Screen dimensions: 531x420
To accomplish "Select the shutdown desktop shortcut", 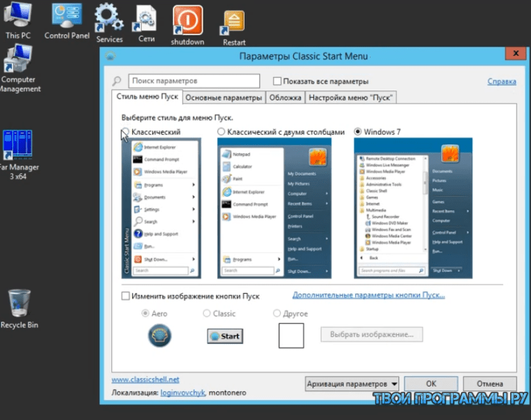I will (187, 26).
